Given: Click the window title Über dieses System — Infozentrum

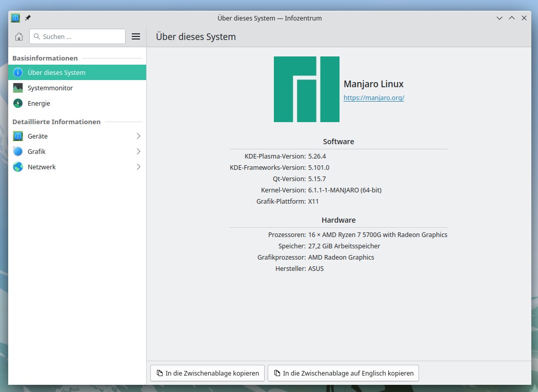Looking at the screenshot, I should (x=270, y=18).
